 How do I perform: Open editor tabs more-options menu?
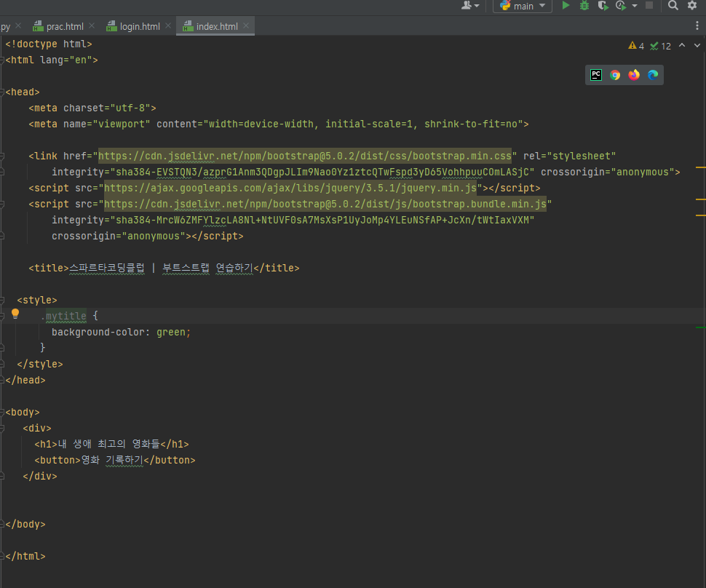click(697, 26)
